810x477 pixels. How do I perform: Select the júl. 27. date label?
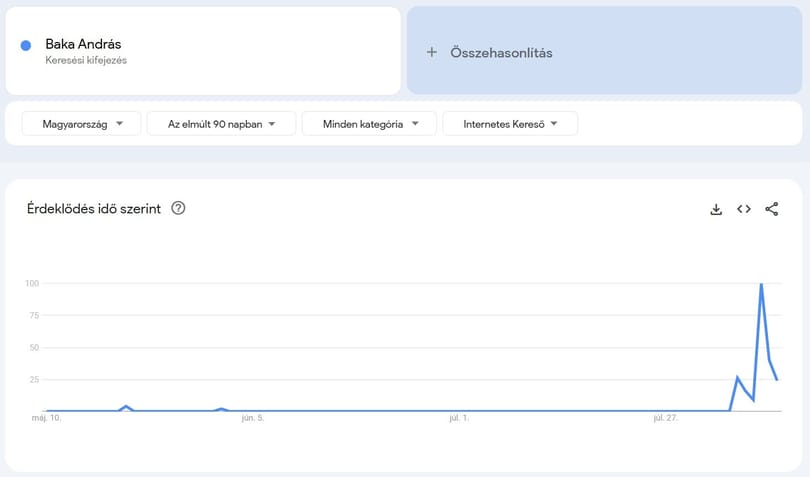[x=665, y=418]
